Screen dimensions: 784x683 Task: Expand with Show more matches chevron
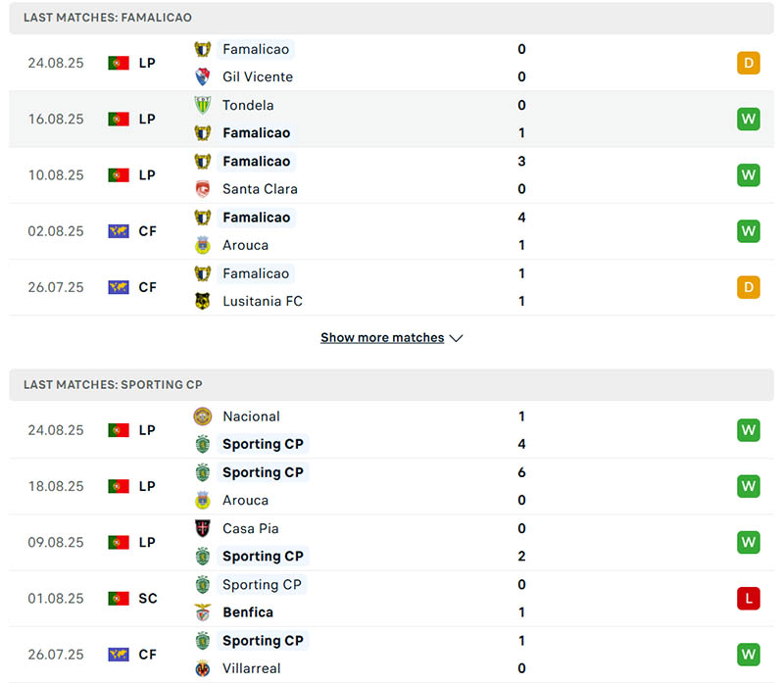[x=456, y=338]
